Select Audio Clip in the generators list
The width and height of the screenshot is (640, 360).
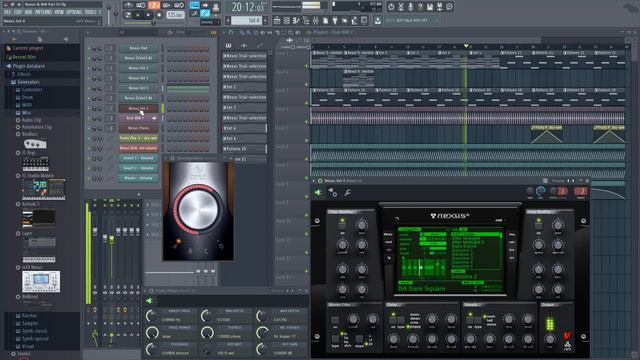(31, 120)
